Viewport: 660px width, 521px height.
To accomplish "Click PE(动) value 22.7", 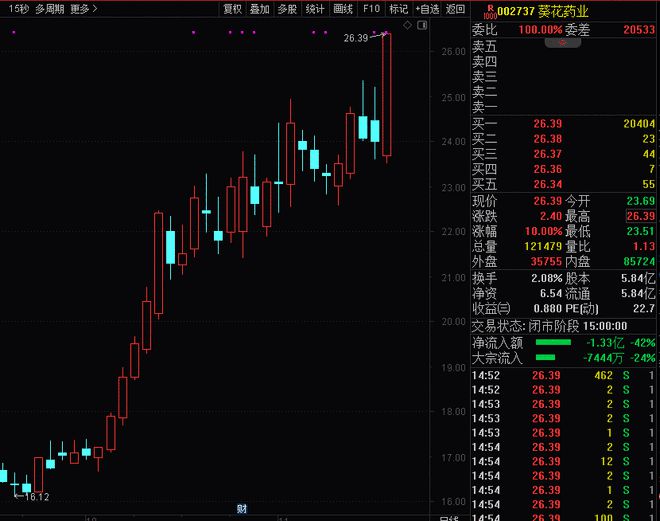I will tap(644, 308).
